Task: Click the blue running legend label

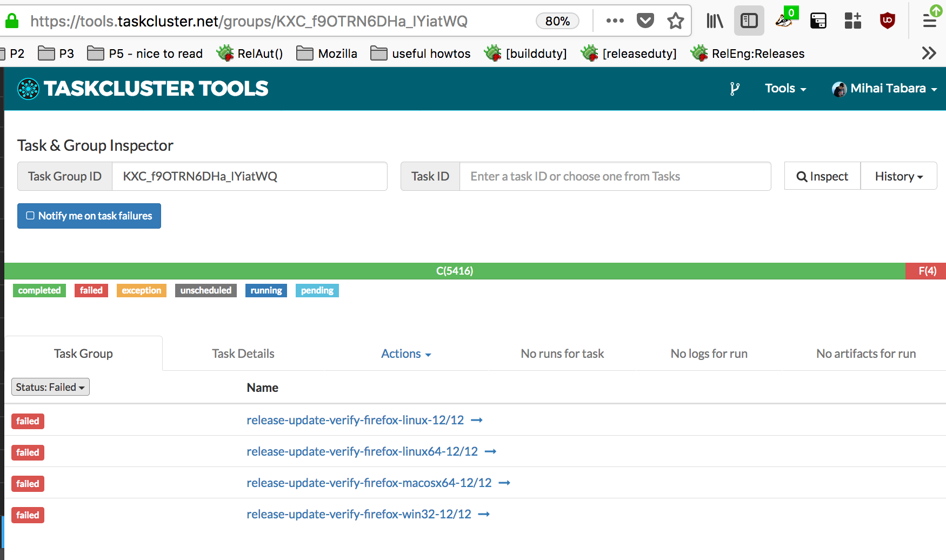Action: 266,290
